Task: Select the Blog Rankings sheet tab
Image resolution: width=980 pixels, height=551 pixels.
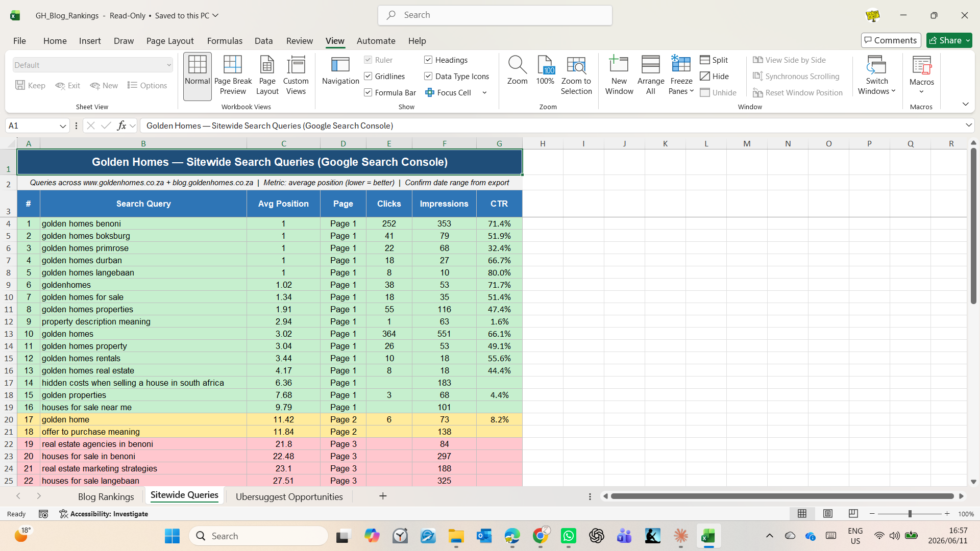Action: pos(106,496)
